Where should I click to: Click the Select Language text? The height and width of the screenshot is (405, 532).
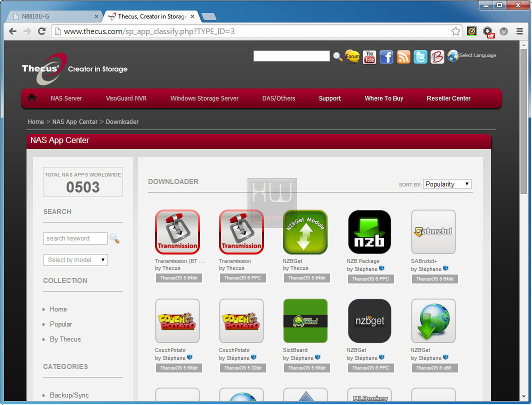[x=477, y=55]
